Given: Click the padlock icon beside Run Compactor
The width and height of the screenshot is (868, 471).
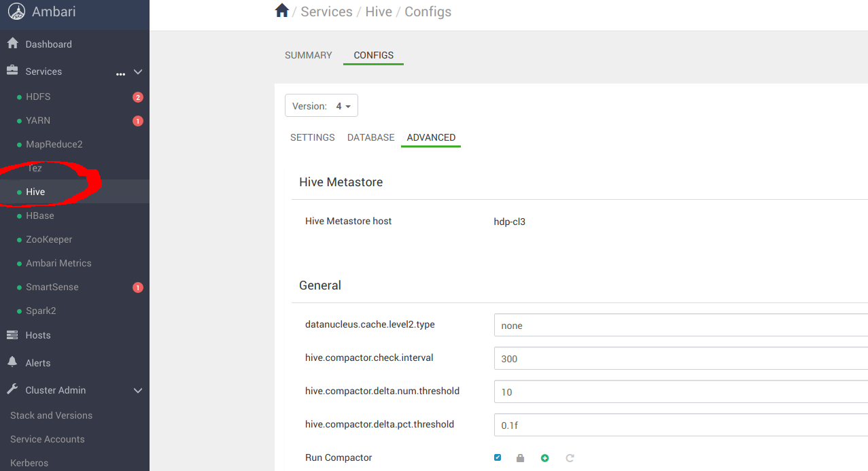Looking at the screenshot, I should [520, 457].
